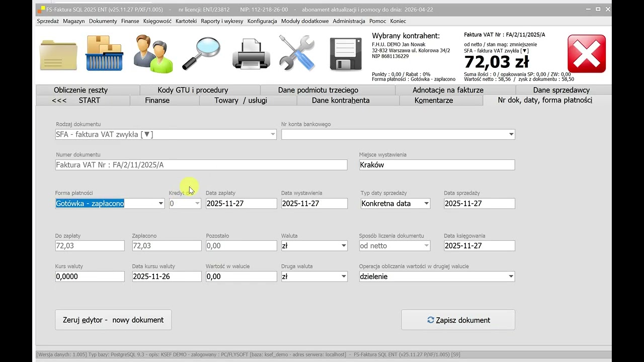Switch to Obliczenie reszty tab
644x362 pixels.
point(88,90)
